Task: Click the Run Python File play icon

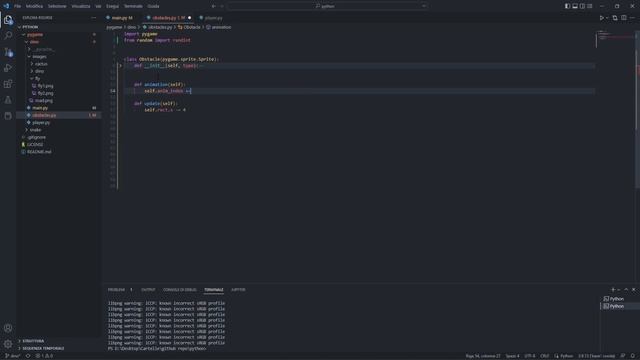Action: [601, 18]
